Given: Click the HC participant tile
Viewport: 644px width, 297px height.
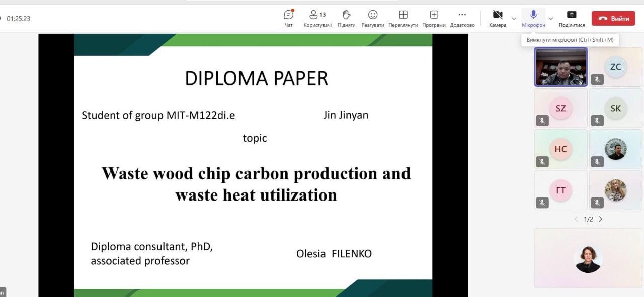Looking at the screenshot, I should pyautogui.click(x=560, y=149).
